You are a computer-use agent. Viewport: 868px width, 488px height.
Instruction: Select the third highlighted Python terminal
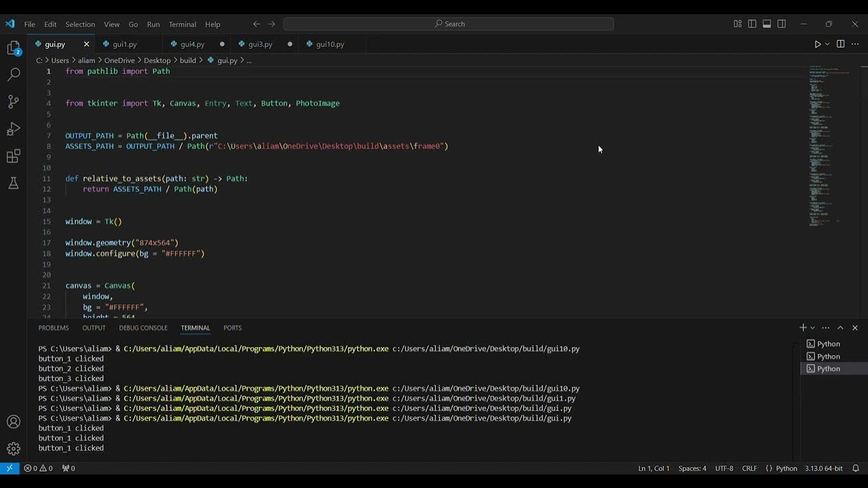pos(834,368)
